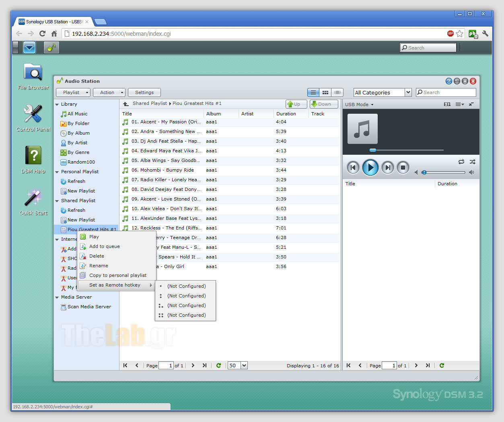The width and height of the screenshot is (504, 422).
Task: Click the max volume speaker icon
Action: (x=471, y=172)
